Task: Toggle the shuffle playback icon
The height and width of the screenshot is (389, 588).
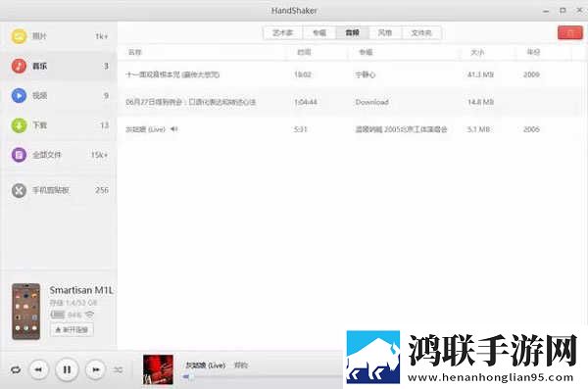Action: pyautogui.click(x=119, y=369)
